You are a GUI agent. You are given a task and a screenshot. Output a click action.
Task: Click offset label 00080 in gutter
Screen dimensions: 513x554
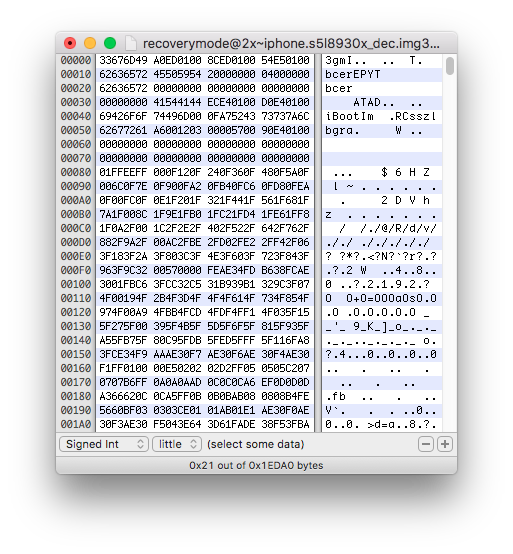(76, 172)
